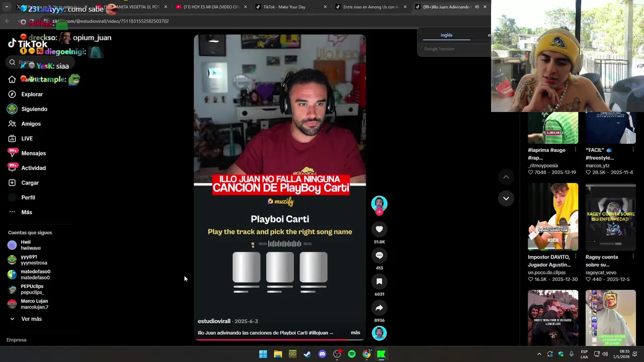The image size is (644, 362).
Task: Open options for #laprima video card
Action: pyautogui.click(x=576, y=150)
